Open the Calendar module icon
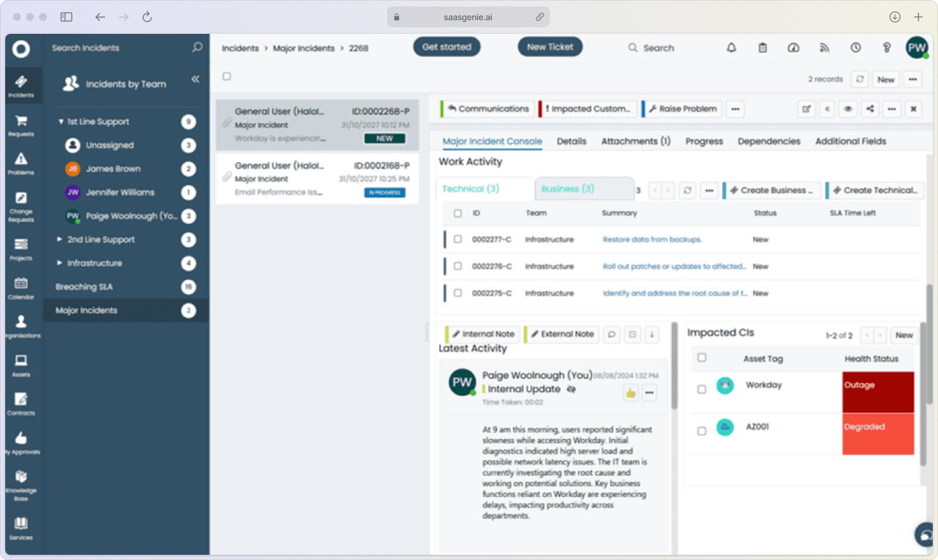The width and height of the screenshot is (938, 560). click(21, 287)
